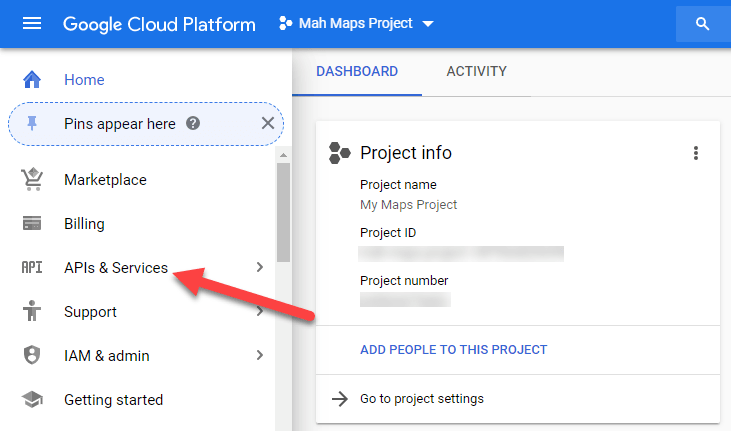
Task: Click the search magnifier icon
Action: pyautogui.click(x=703, y=24)
